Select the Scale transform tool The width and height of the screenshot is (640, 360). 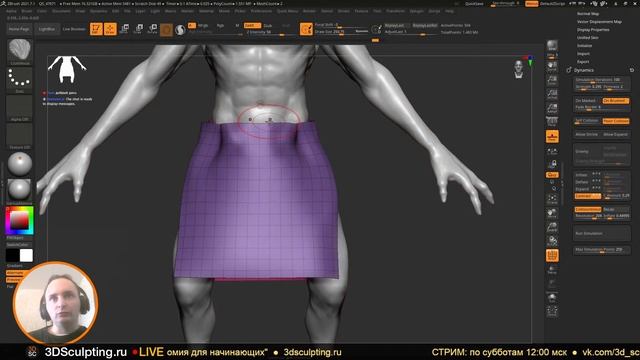tap(138, 29)
